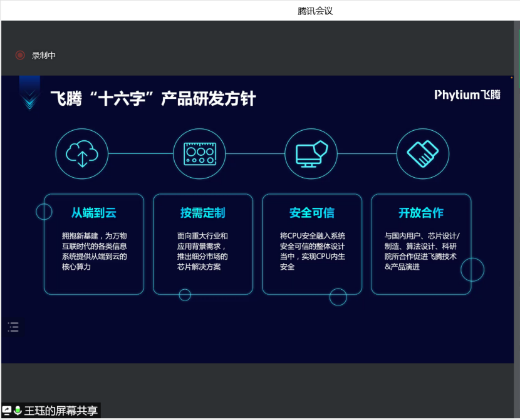Screen dimensions: 520x420
Task: Click the cloud upload-download icon
Action: point(82,154)
